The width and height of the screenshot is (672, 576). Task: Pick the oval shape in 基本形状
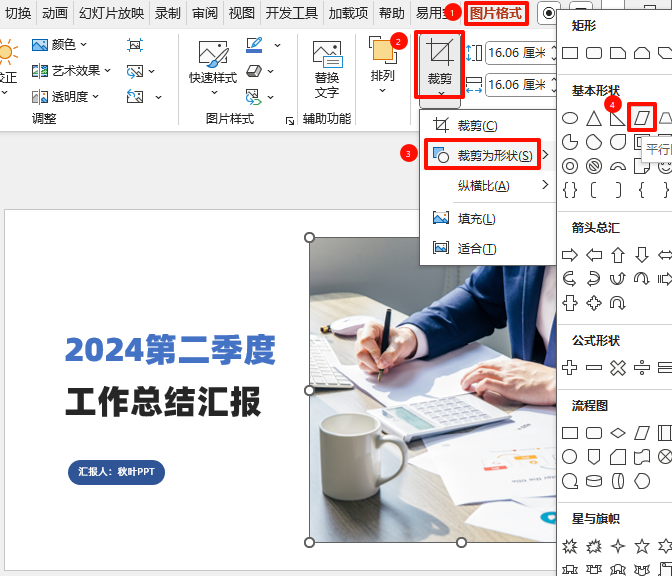[x=570, y=118]
